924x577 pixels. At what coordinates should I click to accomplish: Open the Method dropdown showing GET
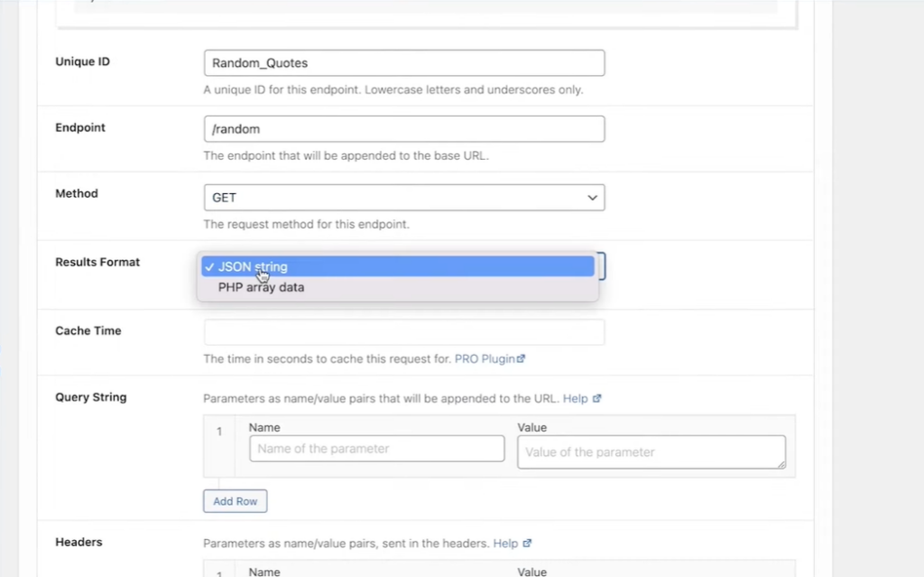coord(404,198)
